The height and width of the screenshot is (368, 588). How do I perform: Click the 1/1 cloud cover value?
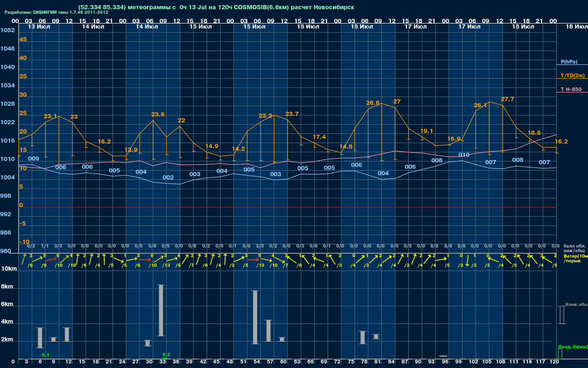coord(45,246)
